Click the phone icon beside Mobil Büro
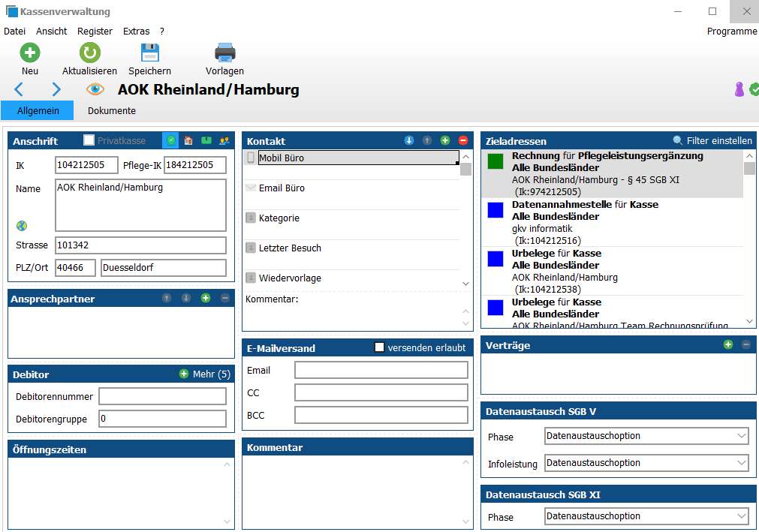Screen dimensions: 759x532 click(251, 158)
